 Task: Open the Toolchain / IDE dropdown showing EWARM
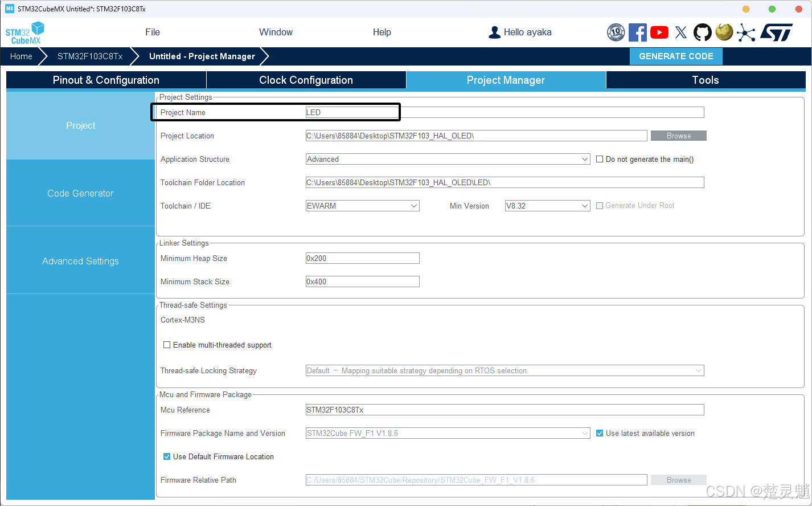363,206
